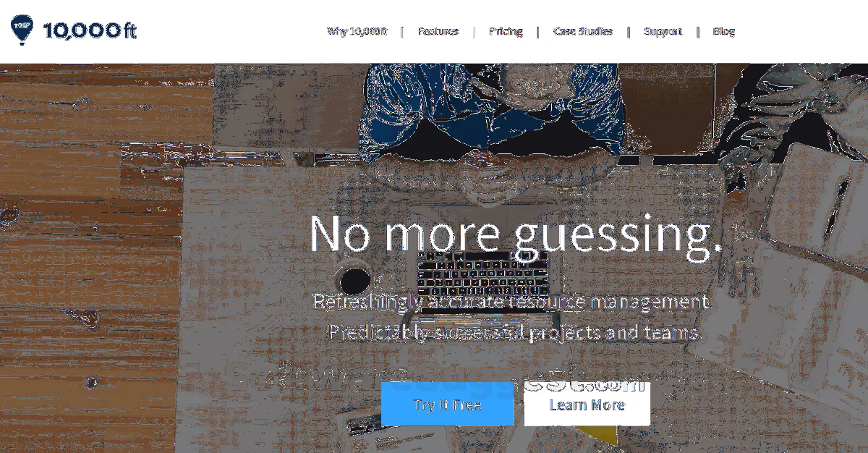
Task: Click the coffee cup beside the laptop
Action: (x=354, y=277)
